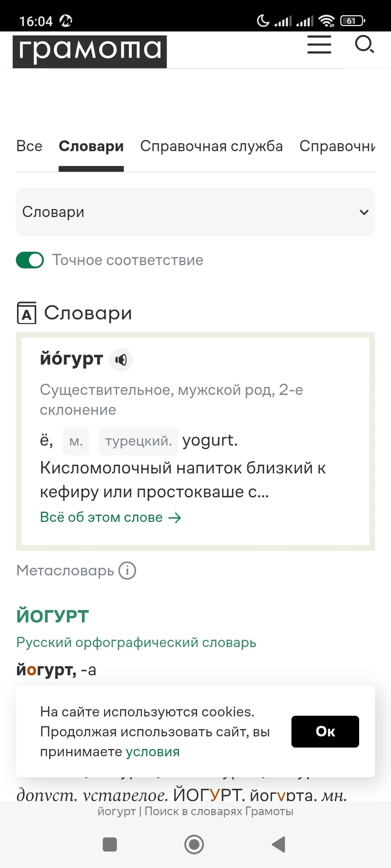Accept cookies with the Ок button
Screen dimensions: 391x868
pyautogui.click(x=325, y=732)
